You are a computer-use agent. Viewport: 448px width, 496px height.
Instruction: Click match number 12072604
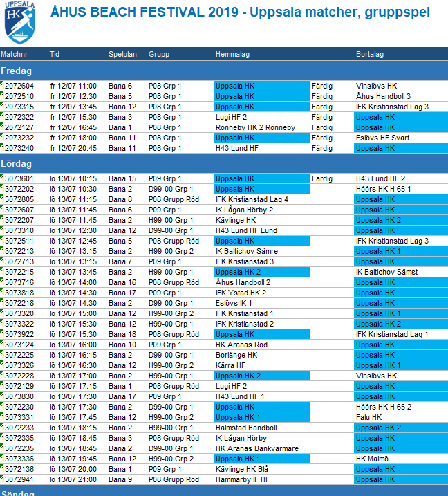tap(17, 86)
